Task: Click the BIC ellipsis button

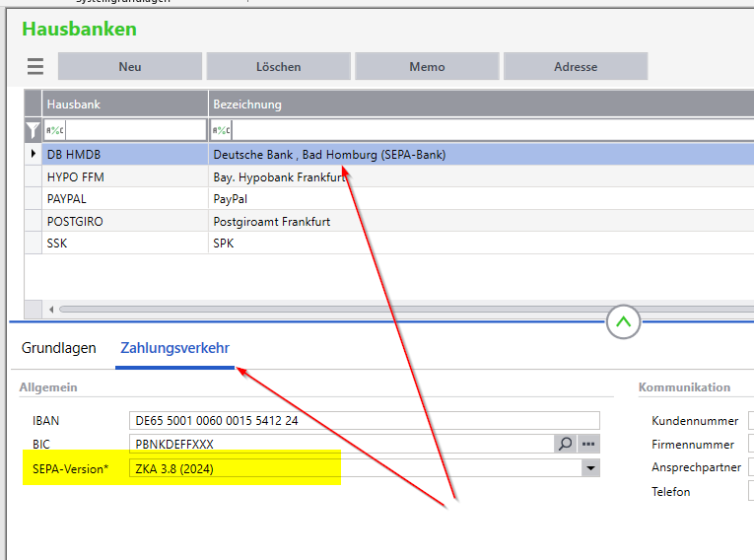Action: pyautogui.click(x=588, y=444)
